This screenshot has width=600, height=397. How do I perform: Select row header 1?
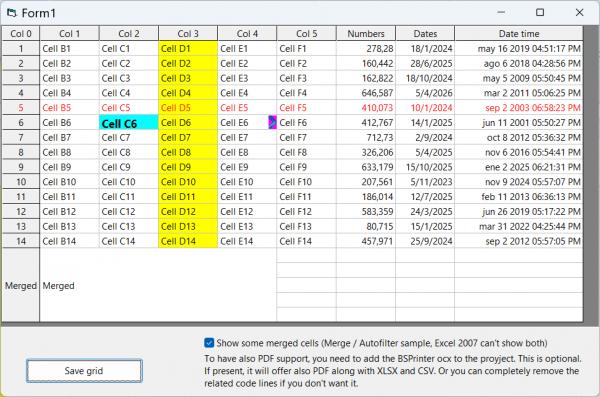(21, 49)
